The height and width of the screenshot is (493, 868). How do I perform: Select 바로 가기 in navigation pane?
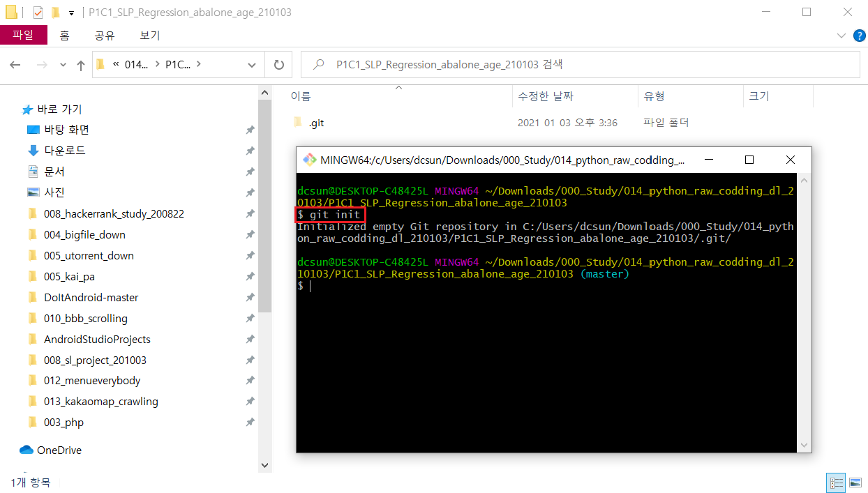tap(52, 109)
